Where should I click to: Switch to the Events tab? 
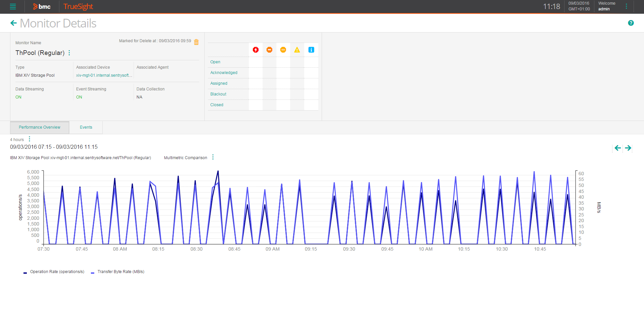click(x=86, y=127)
